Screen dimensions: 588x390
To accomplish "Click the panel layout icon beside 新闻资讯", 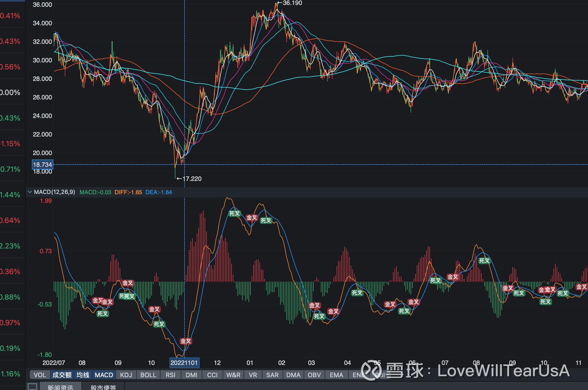I will 32,387.
